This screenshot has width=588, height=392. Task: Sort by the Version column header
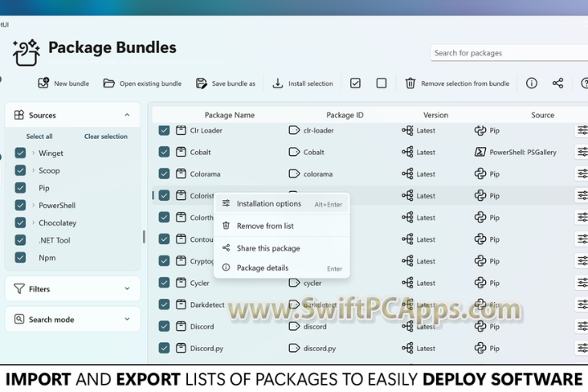coord(436,115)
